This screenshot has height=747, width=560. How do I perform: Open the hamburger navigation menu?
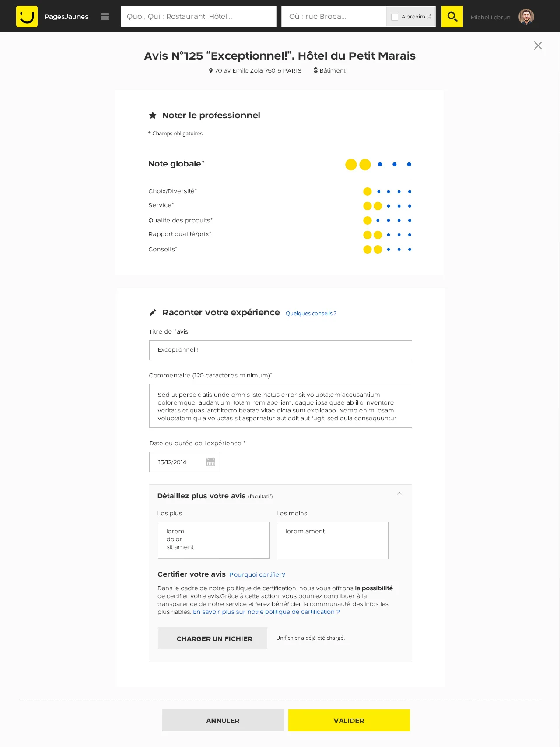pyautogui.click(x=104, y=16)
